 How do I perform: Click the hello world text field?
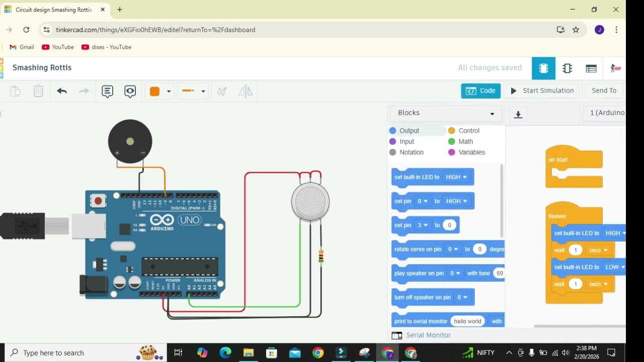click(x=468, y=321)
